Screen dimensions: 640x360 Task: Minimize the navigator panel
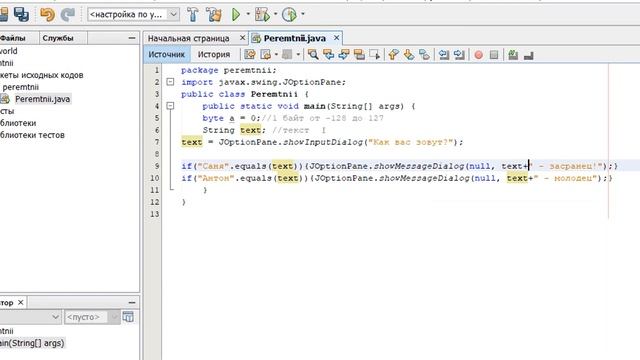(x=131, y=302)
